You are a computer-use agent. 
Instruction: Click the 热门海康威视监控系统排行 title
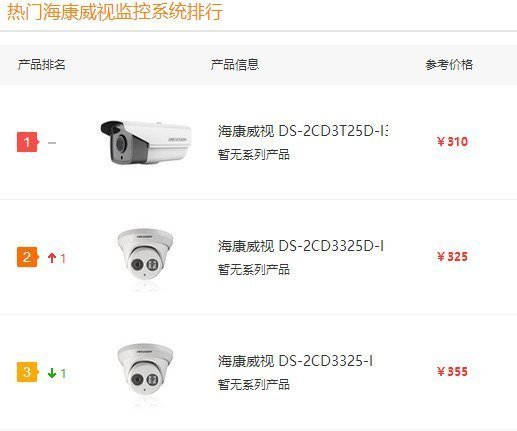[115, 12]
